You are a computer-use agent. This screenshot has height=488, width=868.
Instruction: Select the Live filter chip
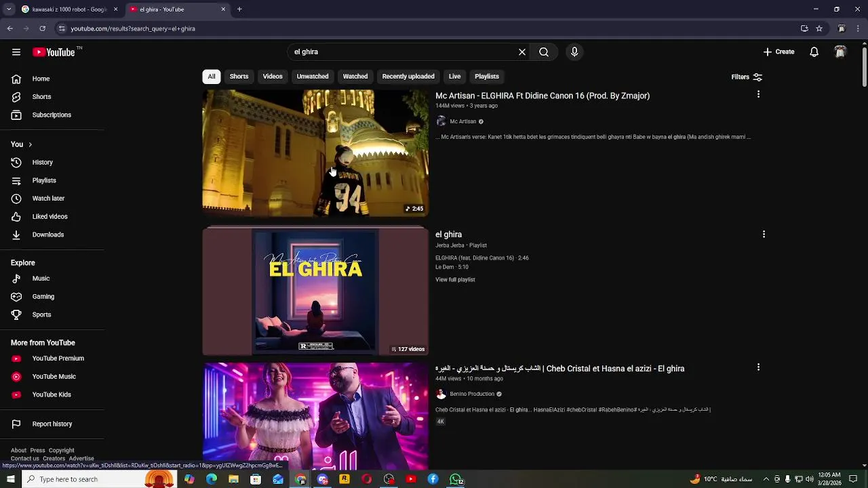pyautogui.click(x=454, y=77)
